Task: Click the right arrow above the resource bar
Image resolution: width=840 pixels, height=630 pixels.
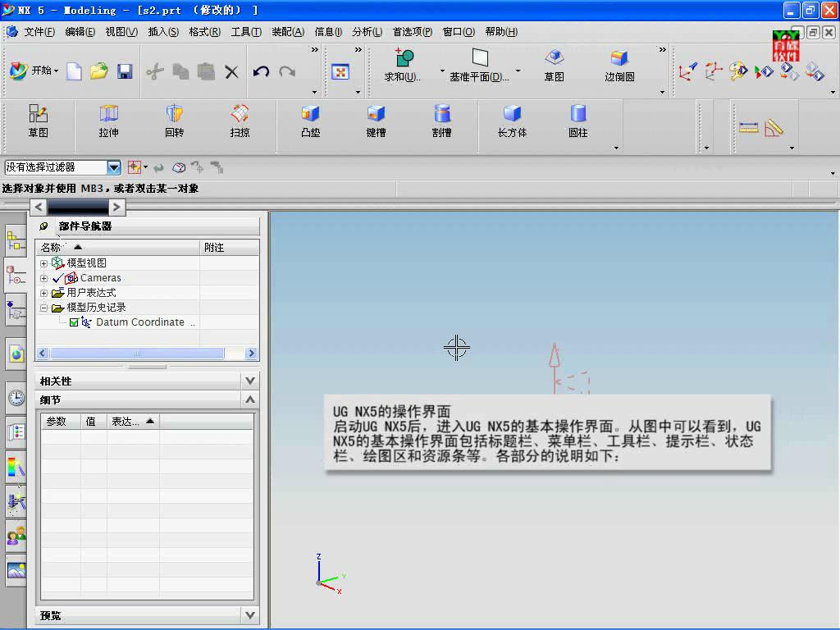Action: [x=116, y=207]
